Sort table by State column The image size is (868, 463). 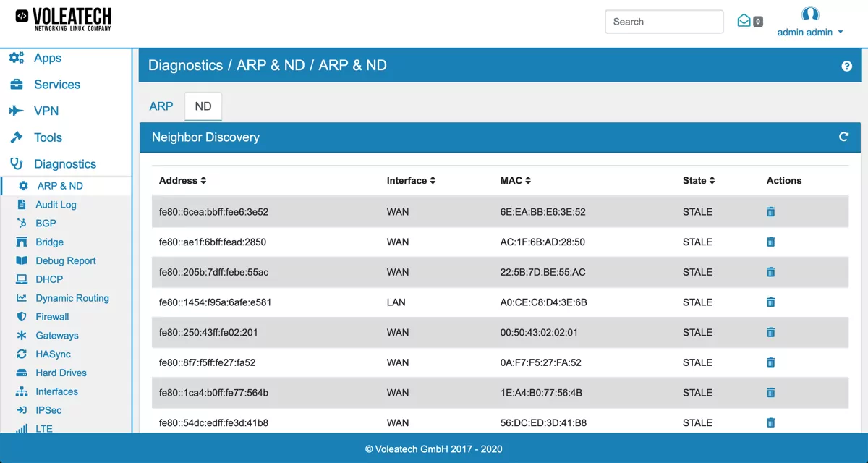pyautogui.click(x=698, y=180)
